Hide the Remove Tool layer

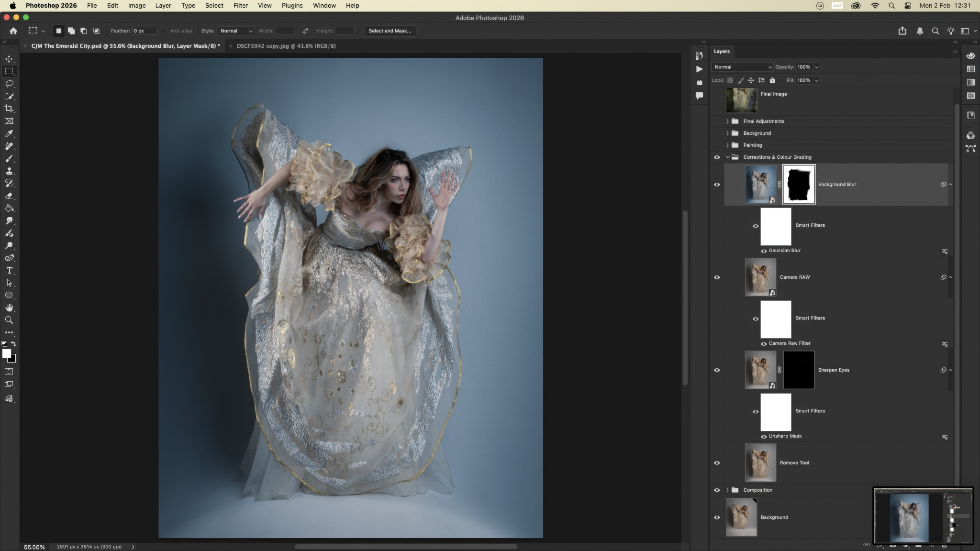click(717, 463)
